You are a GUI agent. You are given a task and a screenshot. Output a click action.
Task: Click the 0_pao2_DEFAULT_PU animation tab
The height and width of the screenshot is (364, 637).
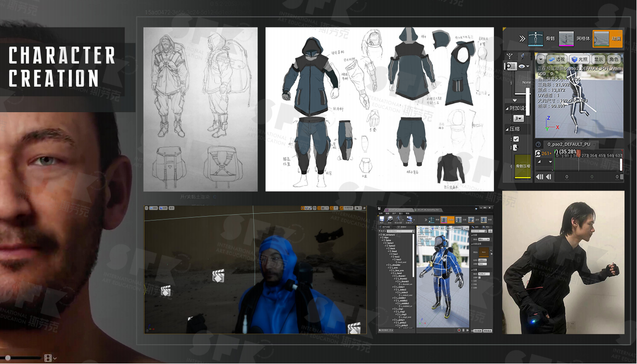568,144
